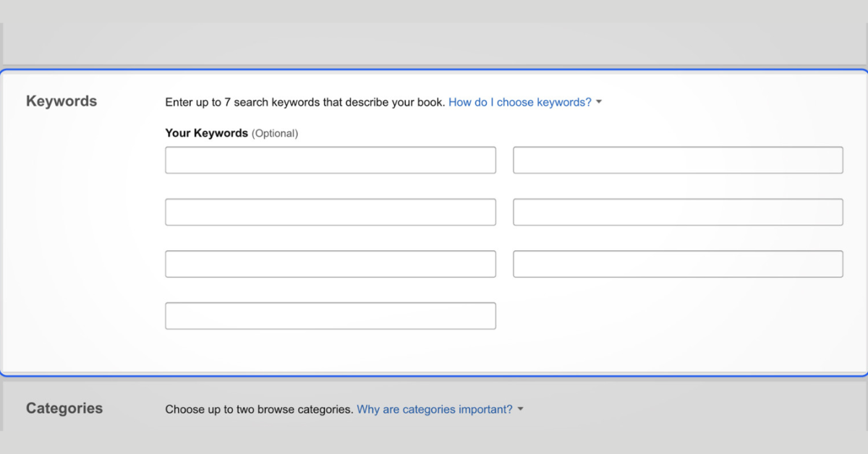
Task: Click the "(Optional)" text next to Your Keywords
Action: 275,134
